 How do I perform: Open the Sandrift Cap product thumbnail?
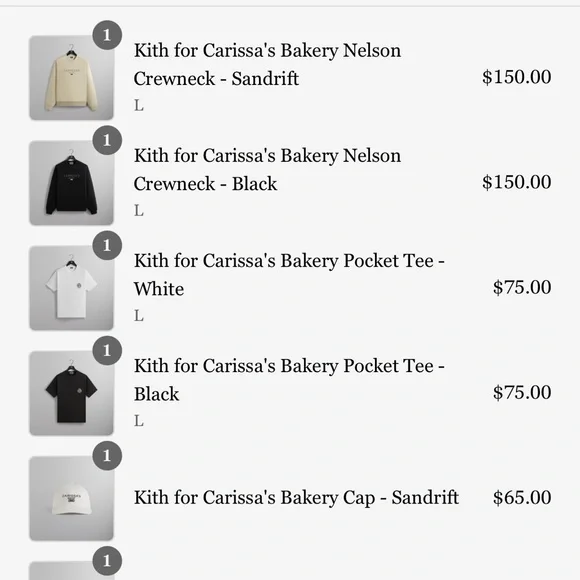point(71,498)
